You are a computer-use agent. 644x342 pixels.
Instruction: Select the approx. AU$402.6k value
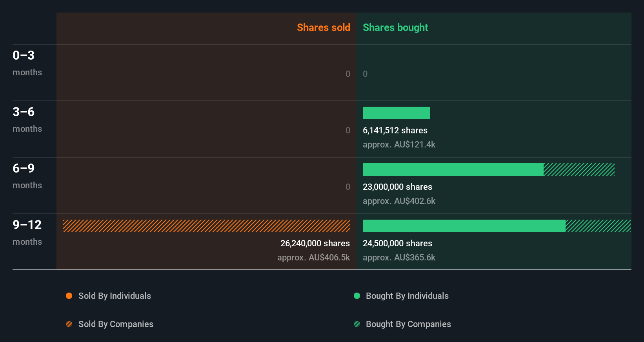(399, 201)
